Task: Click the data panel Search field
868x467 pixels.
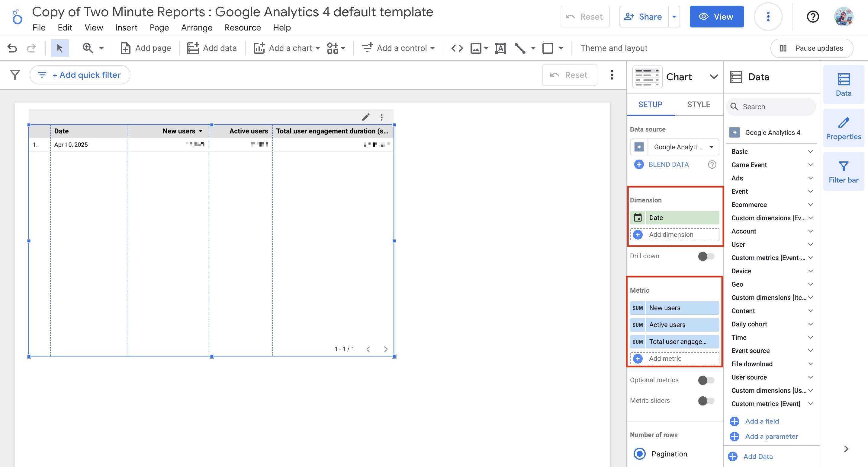Action: click(x=772, y=107)
